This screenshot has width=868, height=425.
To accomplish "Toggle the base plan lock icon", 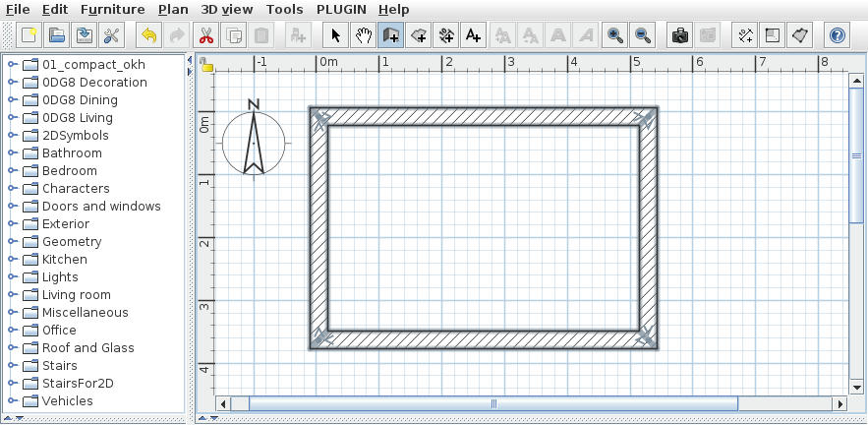I will tap(206, 65).
